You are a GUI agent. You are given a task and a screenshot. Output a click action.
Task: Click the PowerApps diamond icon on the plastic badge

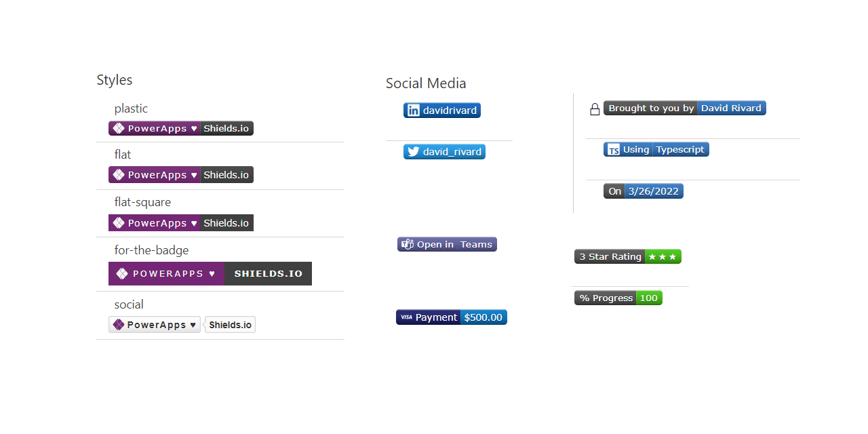point(119,128)
